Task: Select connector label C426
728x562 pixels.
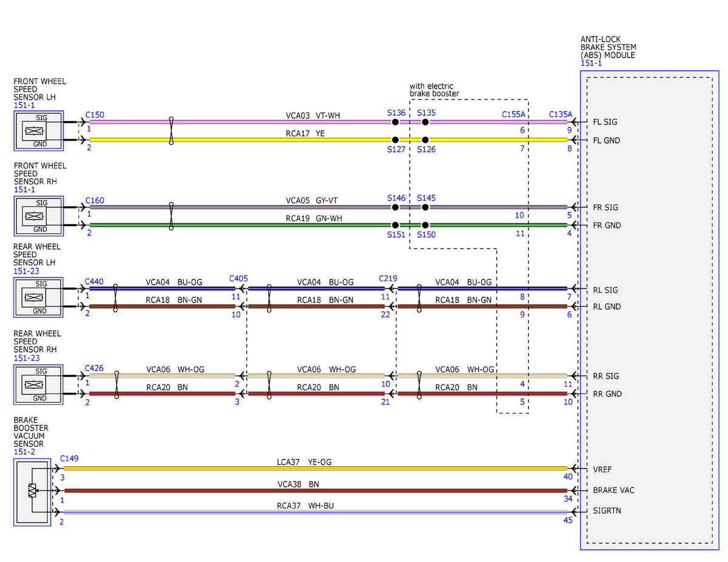Action: [x=95, y=368]
